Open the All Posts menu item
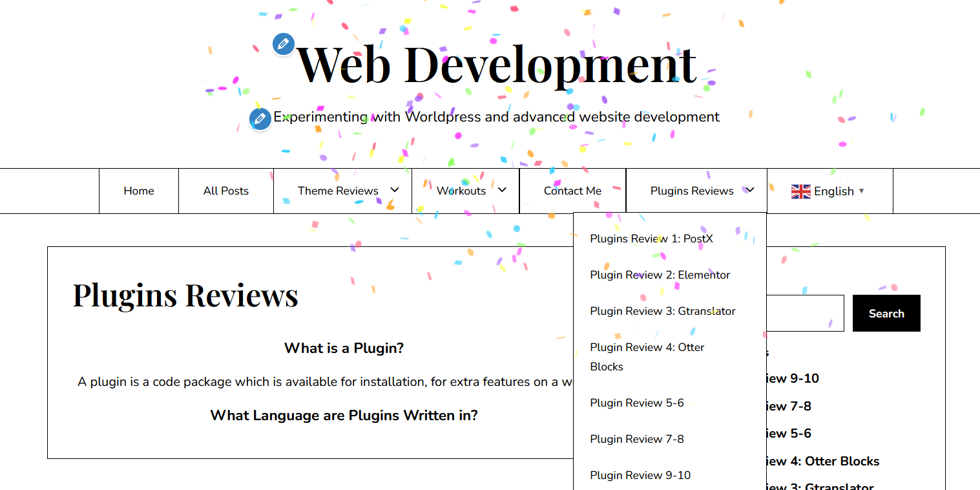 (x=225, y=191)
